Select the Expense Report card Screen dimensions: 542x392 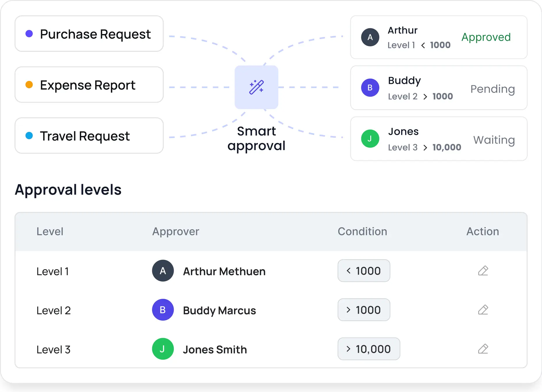[89, 85]
